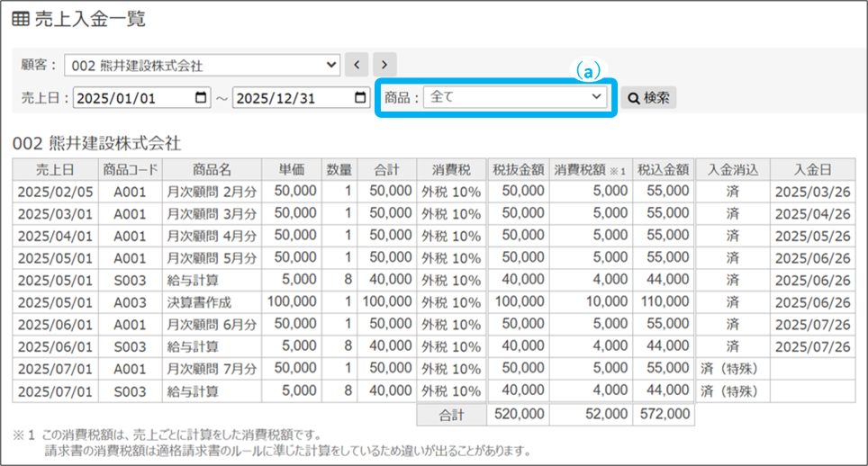The image size is (868, 466).
Task: Open the 商品 dropdown showing 全て
Action: (x=516, y=97)
